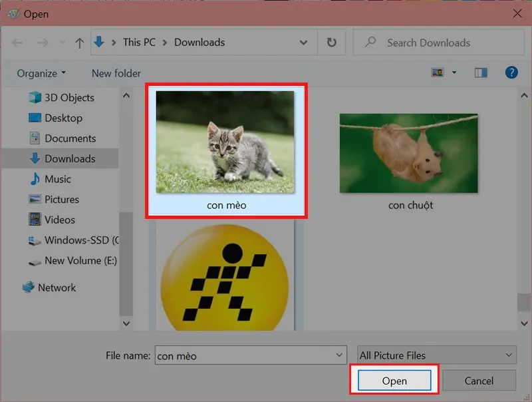Select the con chuột hamster thumbnail

408,154
